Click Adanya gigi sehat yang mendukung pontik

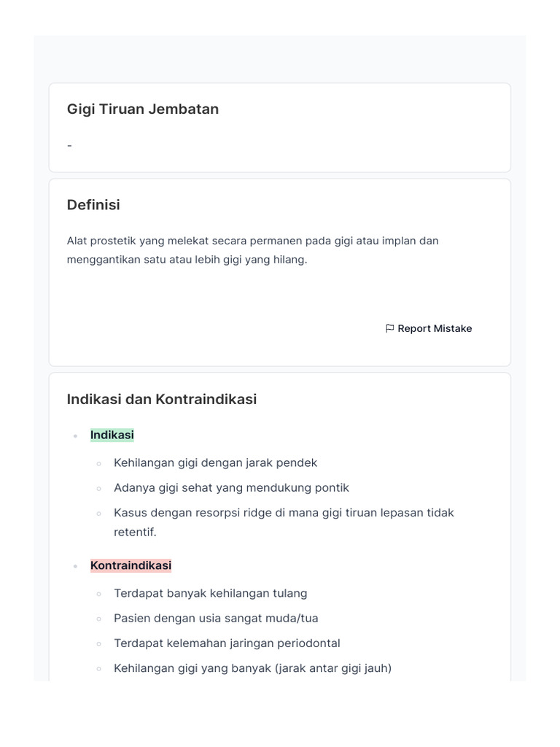(x=231, y=487)
